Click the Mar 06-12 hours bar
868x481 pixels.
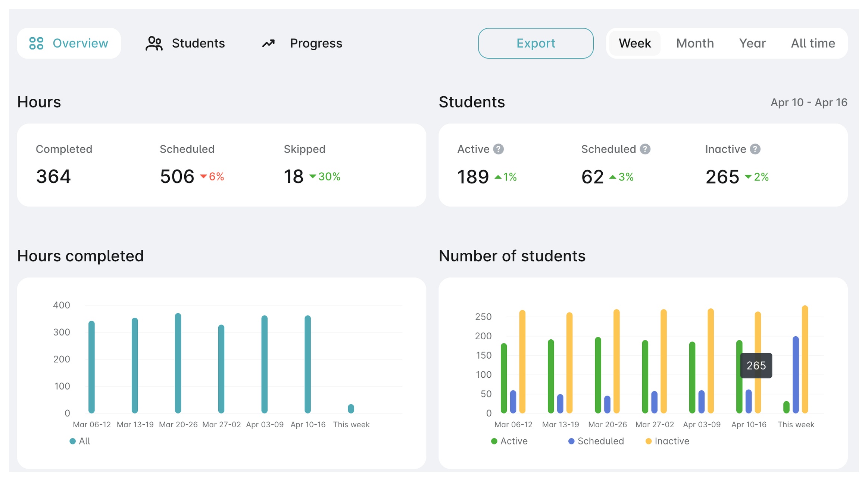91,367
